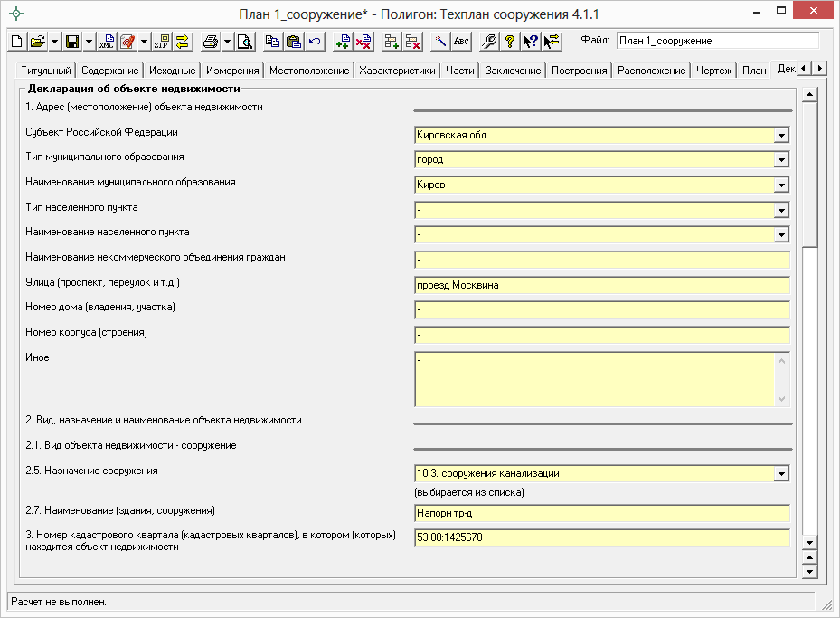Switch to the Чертеж tab
This screenshot has height=618, width=840.
713,71
